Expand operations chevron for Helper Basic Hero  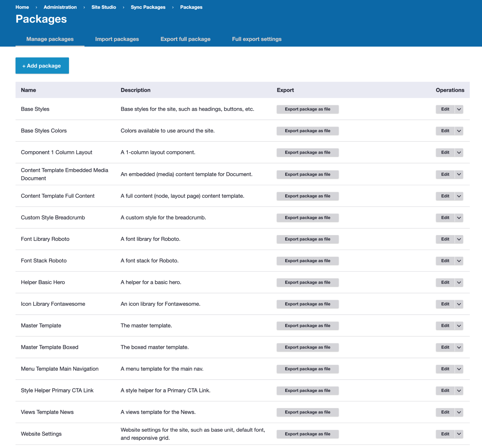[459, 282]
